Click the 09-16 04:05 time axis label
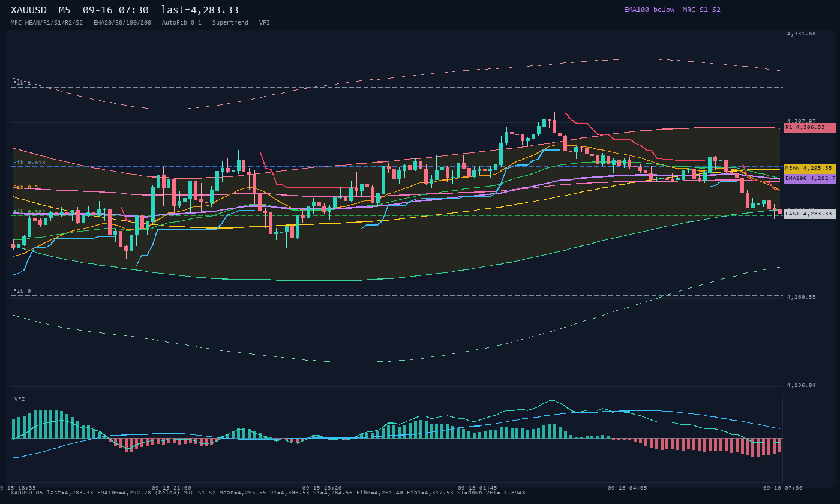The width and height of the screenshot is (840, 504). click(628, 488)
